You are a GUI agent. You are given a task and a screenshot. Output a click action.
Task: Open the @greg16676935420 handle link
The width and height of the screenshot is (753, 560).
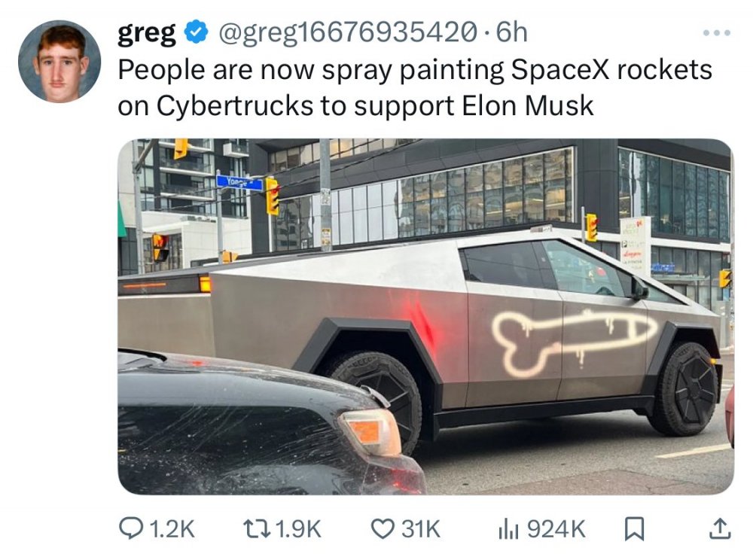point(348,32)
